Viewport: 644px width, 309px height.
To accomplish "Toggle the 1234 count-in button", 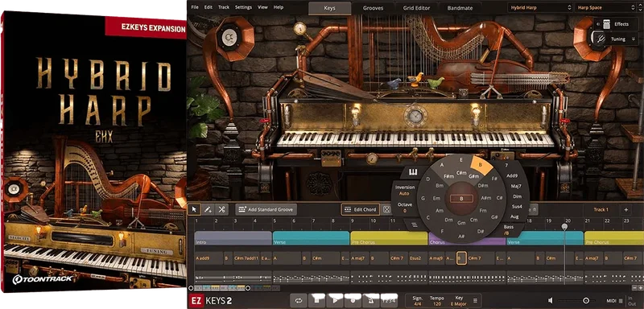I will pos(389,301).
